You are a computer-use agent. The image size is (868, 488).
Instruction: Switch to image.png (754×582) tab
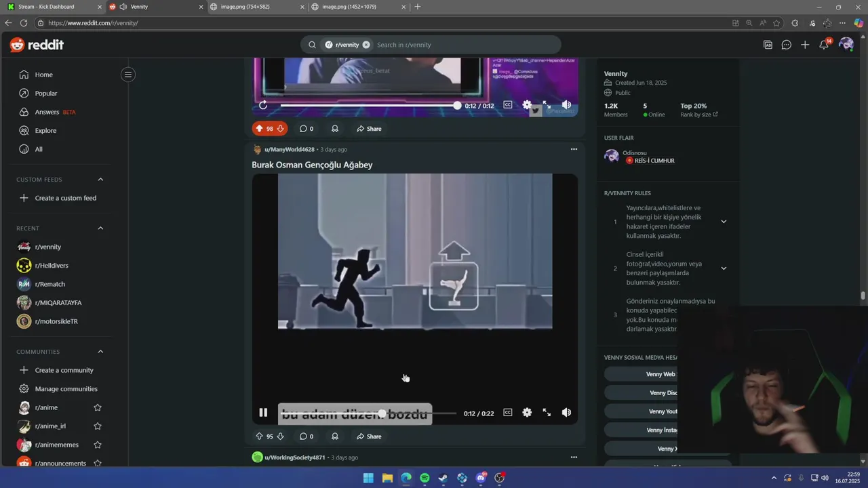click(x=256, y=7)
